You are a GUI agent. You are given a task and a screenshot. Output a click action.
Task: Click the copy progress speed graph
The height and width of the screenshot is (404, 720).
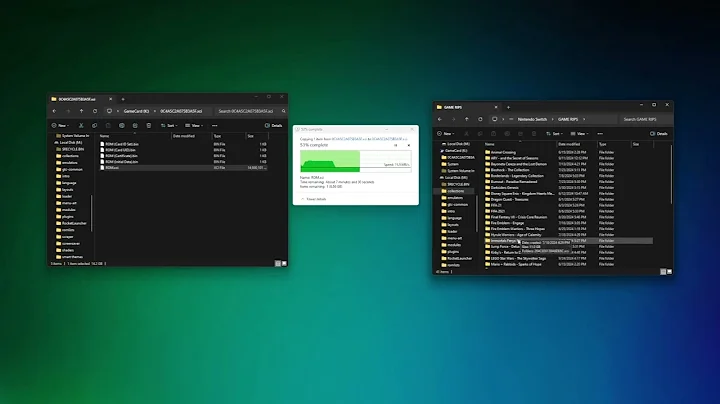click(x=355, y=161)
